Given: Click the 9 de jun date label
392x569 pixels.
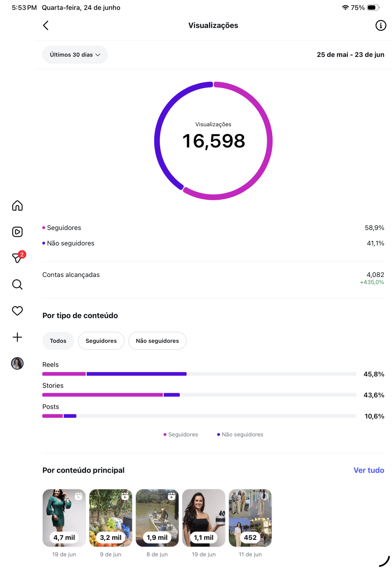Looking at the screenshot, I should click(x=111, y=554).
